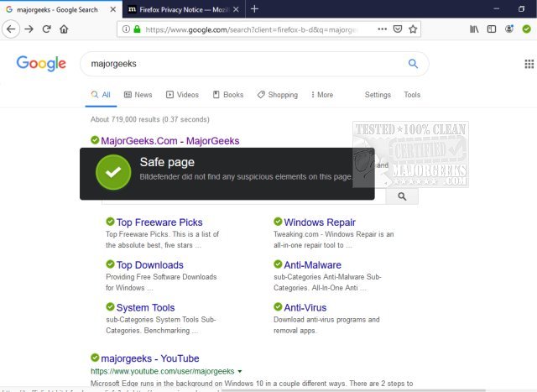
Task: Click green check beside Top Downloads
Action: coord(110,264)
